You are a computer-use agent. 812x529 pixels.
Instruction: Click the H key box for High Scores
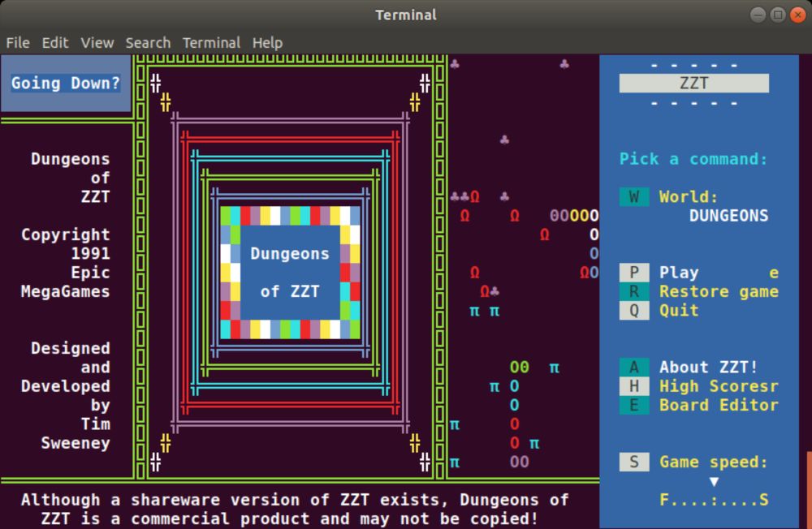coord(634,386)
